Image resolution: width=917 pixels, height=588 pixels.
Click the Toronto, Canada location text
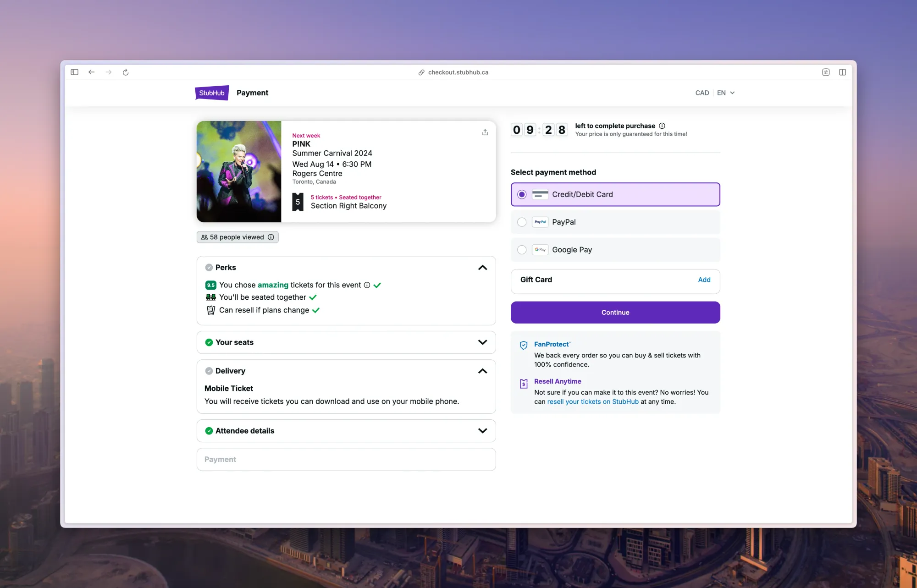point(314,182)
